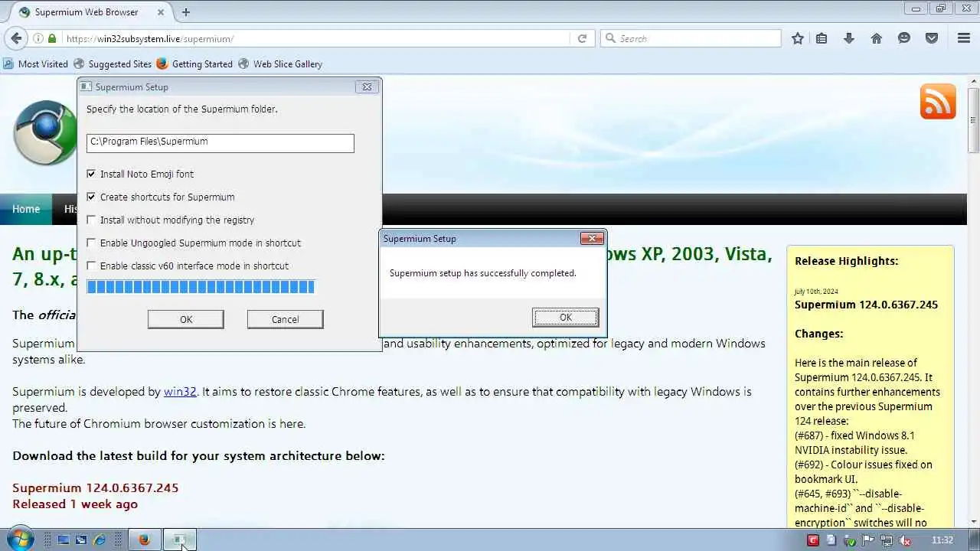Switch to Firefox on the taskbar
Viewport: 980px width, 551px height.
(144, 540)
